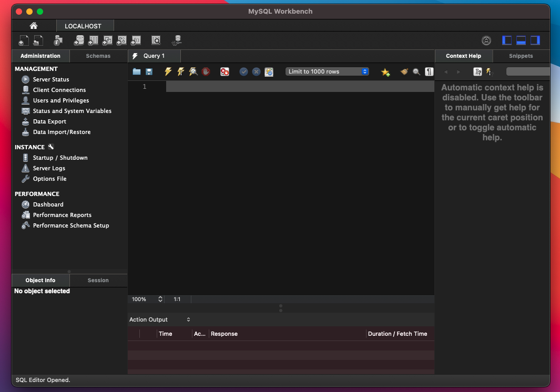Image resolution: width=560 pixels, height=392 pixels.
Task: Open Users and Privileges
Action: coord(61,100)
